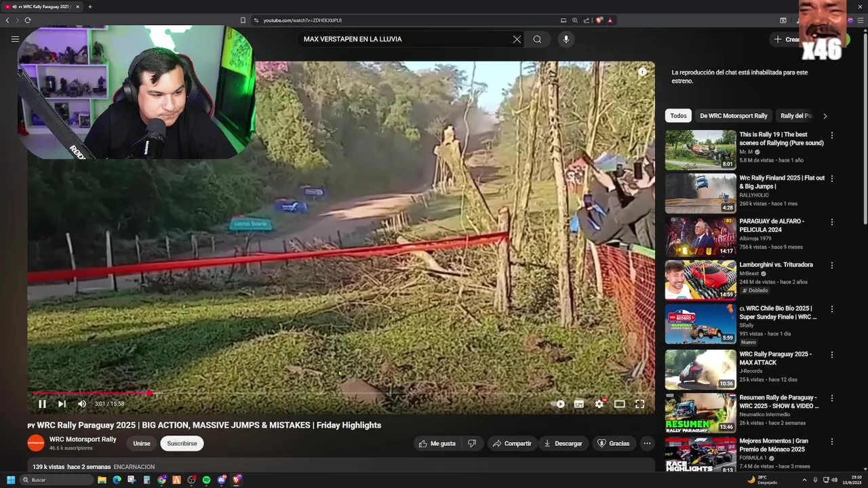Open options for MAX ATTACK video
Screen dimensions: 868x488
pyautogui.click(x=832, y=354)
